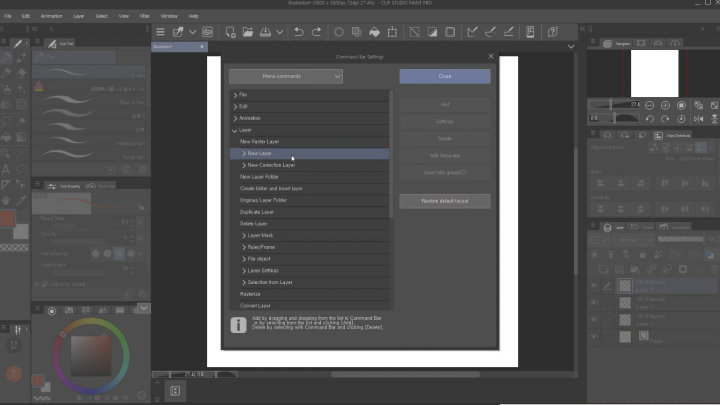Image resolution: width=720 pixels, height=405 pixels.
Task: Click the Snap to grid icon
Action: coord(508,32)
